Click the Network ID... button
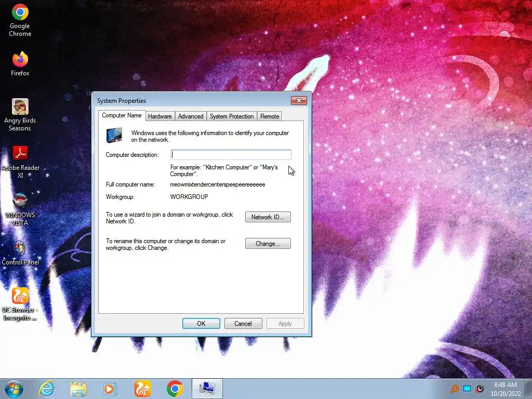The width and height of the screenshot is (532, 399). [x=268, y=217]
